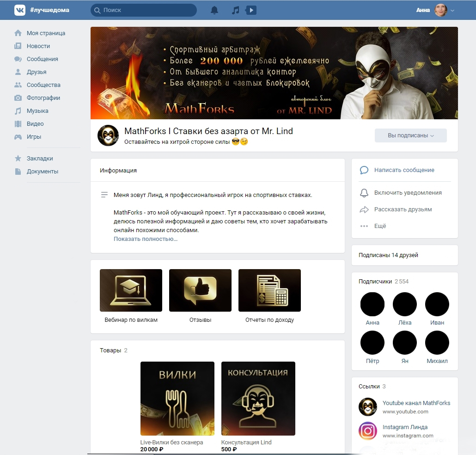
Task: Click Рассказать друзьям
Action: pyautogui.click(x=403, y=209)
